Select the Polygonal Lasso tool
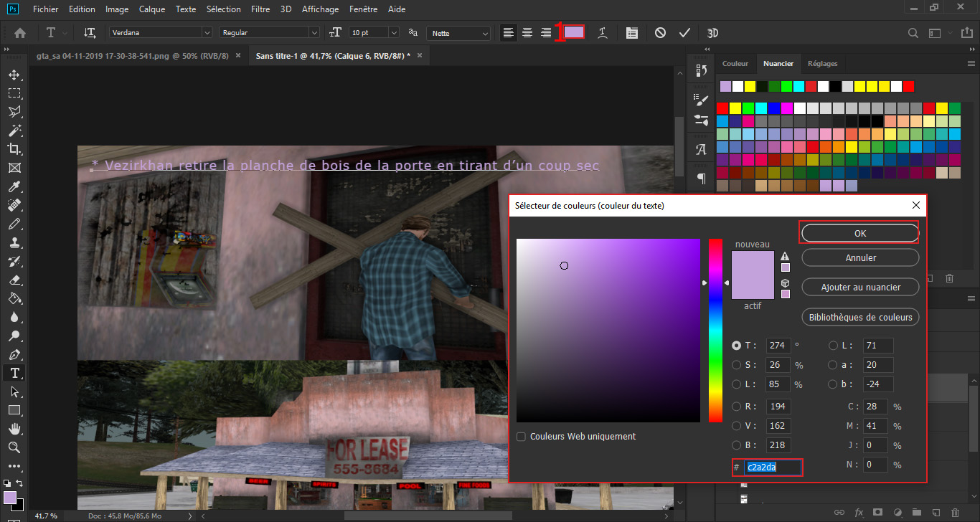 point(14,112)
